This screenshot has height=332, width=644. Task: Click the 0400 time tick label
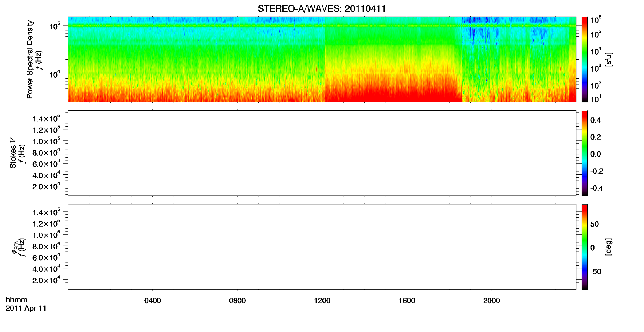click(153, 301)
